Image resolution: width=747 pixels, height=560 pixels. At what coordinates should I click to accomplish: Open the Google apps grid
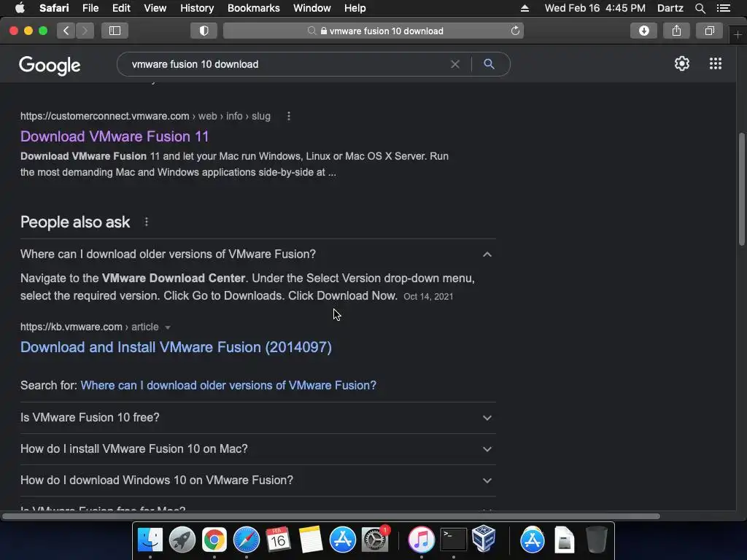pyautogui.click(x=715, y=63)
